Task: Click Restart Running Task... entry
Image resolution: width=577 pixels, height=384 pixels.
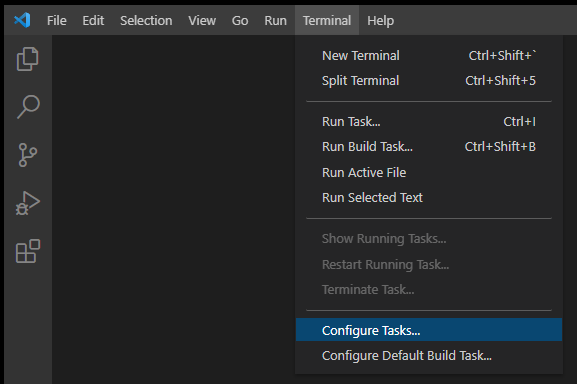Action: click(429, 264)
